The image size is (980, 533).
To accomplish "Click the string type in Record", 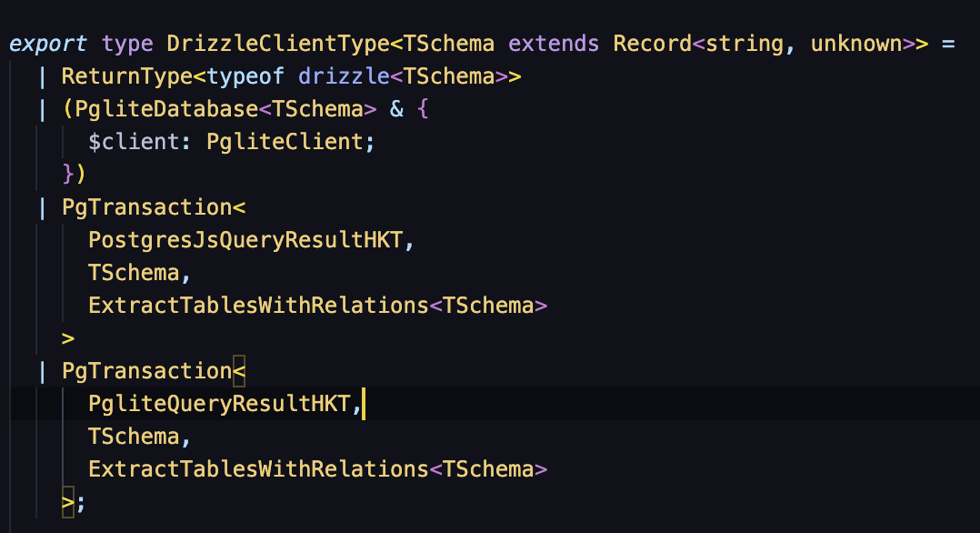I will [x=745, y=44].
